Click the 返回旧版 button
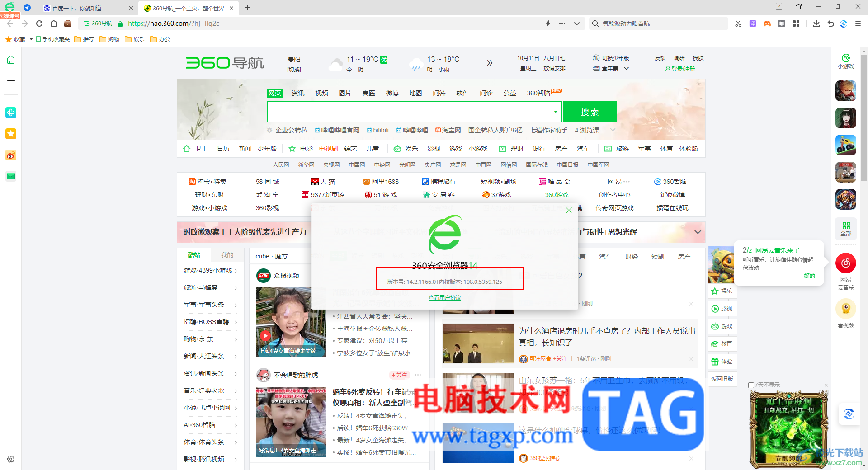This screenshot has height=470, width=868. point(722,379)
